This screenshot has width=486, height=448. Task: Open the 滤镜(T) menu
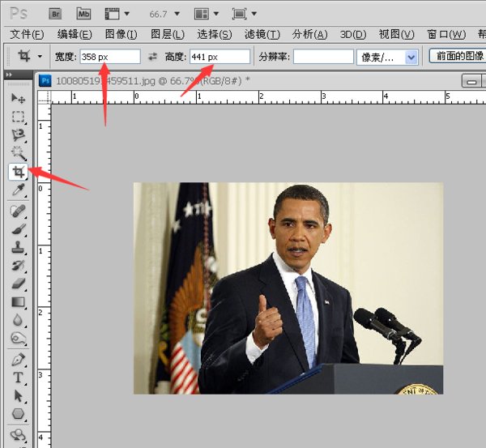(262, 34)
